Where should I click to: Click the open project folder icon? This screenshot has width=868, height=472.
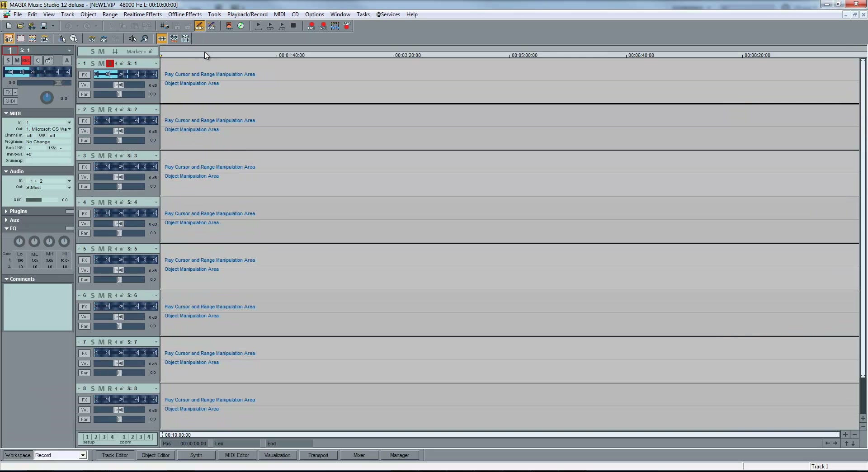click(x=20, y=26)
